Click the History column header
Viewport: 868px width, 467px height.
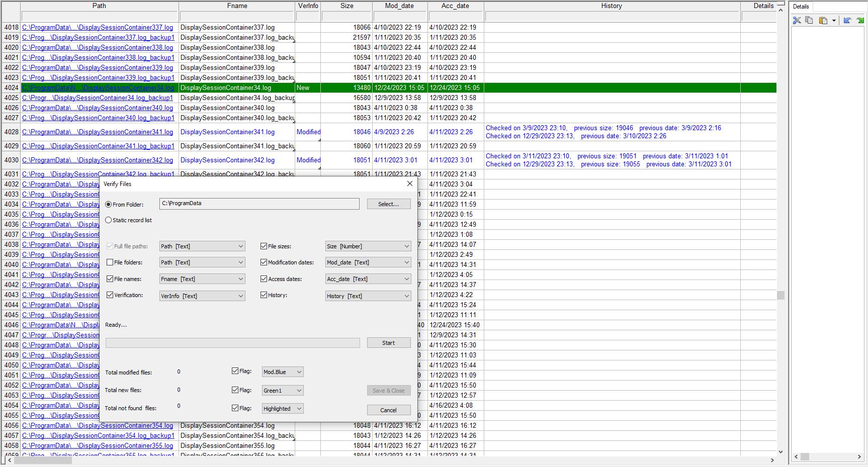click(x=612, y=6)
